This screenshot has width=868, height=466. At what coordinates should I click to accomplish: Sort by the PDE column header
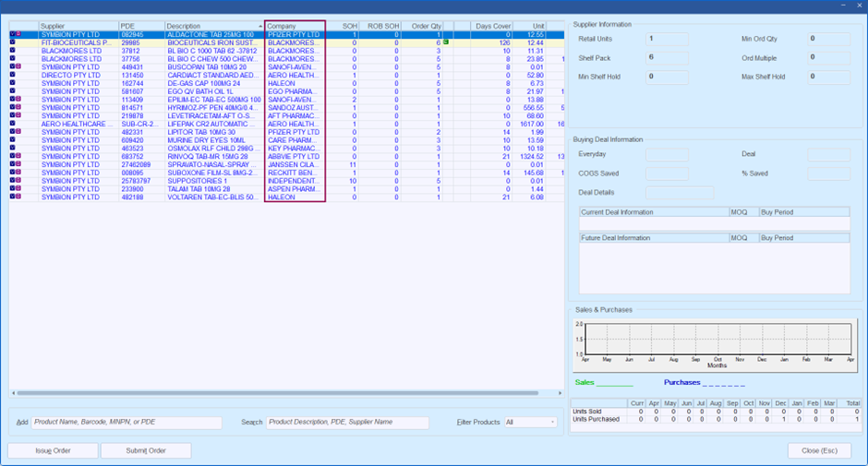[x=141, y=26]
